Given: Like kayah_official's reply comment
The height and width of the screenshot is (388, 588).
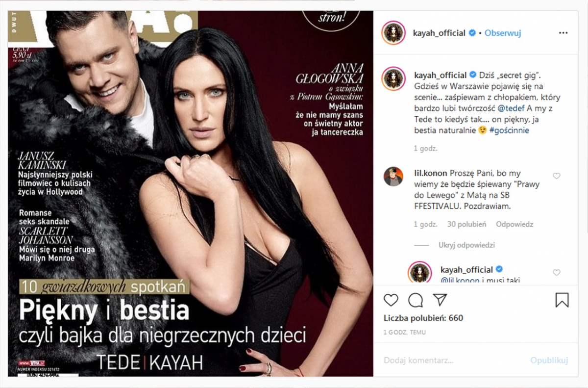Looking at the screenshot, I should coord(556,272).
